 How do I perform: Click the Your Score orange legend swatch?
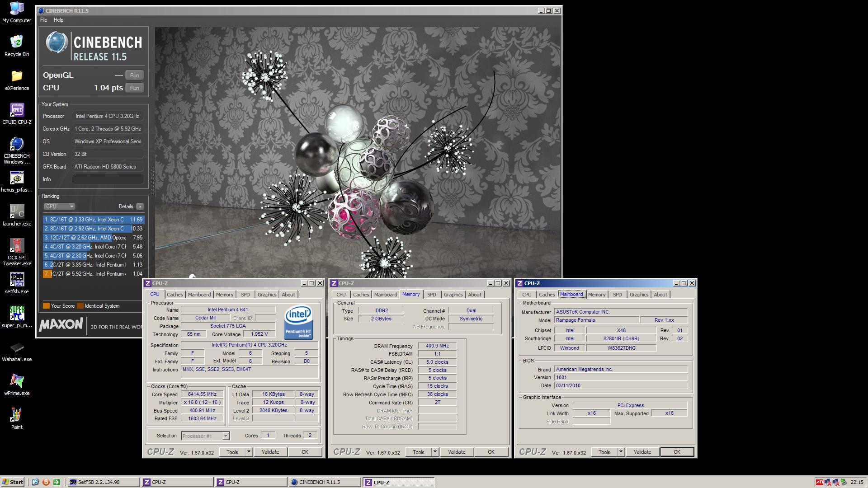46,306
